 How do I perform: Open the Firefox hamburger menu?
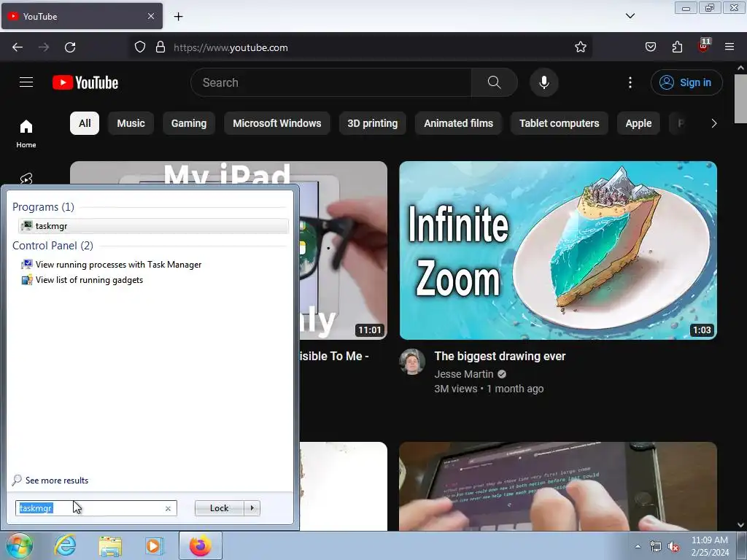729,47
